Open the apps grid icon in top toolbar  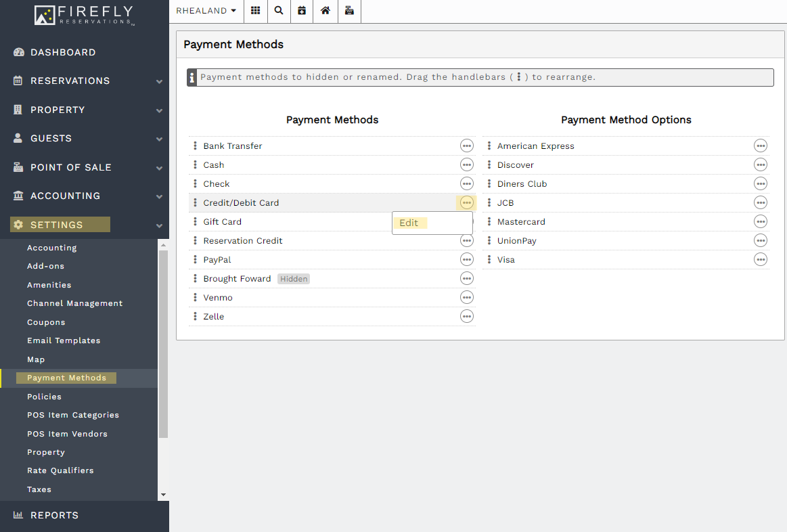[256, 11]
